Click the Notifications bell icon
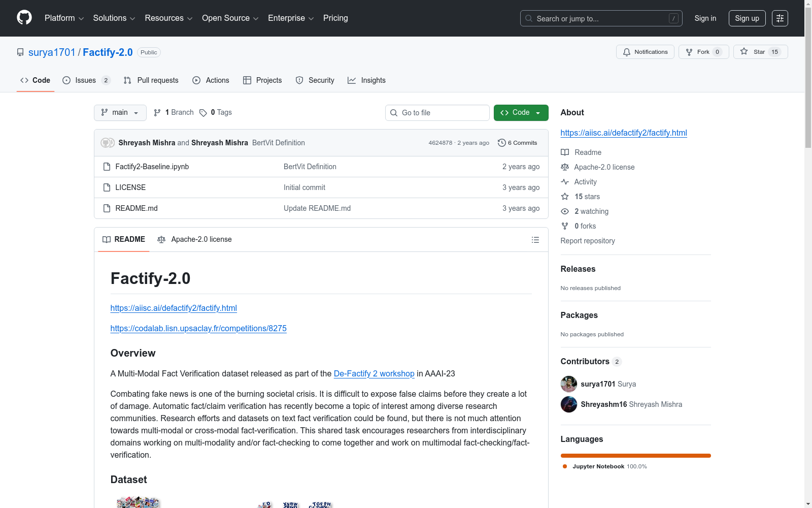This screenshot has width=812, height=508. 627,52
